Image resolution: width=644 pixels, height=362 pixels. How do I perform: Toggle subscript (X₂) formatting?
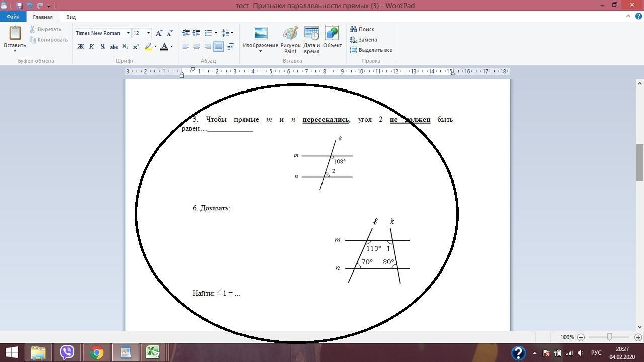(125, 47)
